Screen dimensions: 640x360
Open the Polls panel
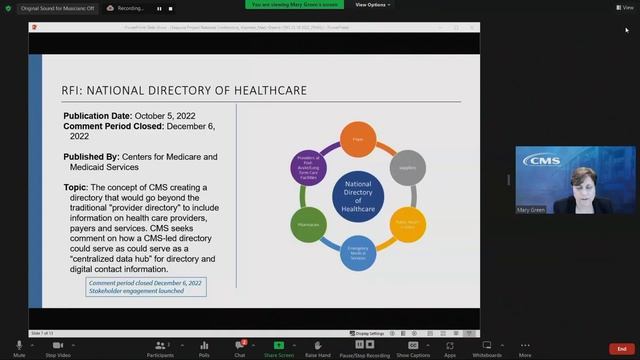[x=204, y=349]
